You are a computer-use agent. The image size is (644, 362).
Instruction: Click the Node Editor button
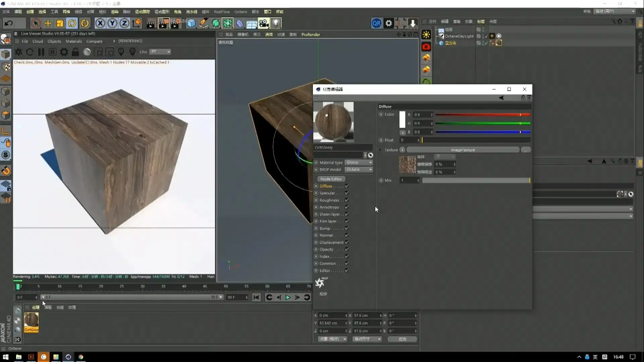(x=331, y=179)
